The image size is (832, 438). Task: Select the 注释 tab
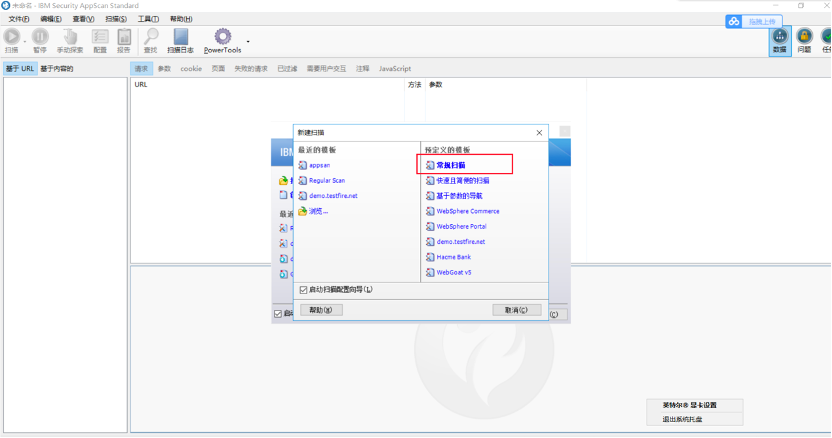pos(362,68)
